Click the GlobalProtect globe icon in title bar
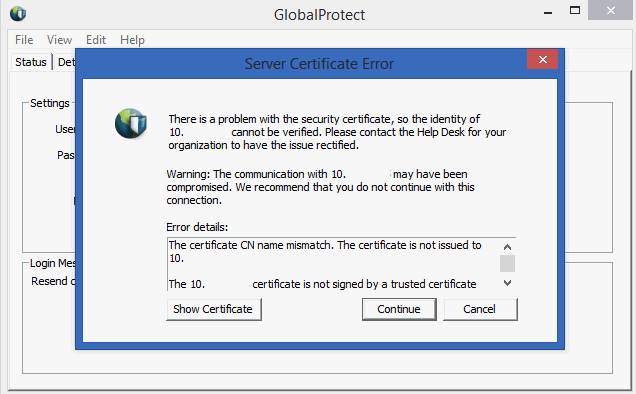636x394 pixels. [18, 14]
